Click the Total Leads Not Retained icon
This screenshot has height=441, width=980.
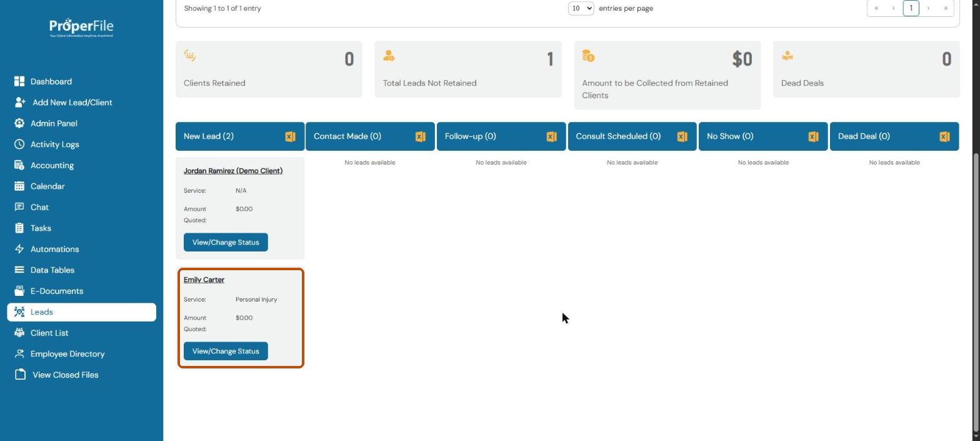click(x=389, y=56)
